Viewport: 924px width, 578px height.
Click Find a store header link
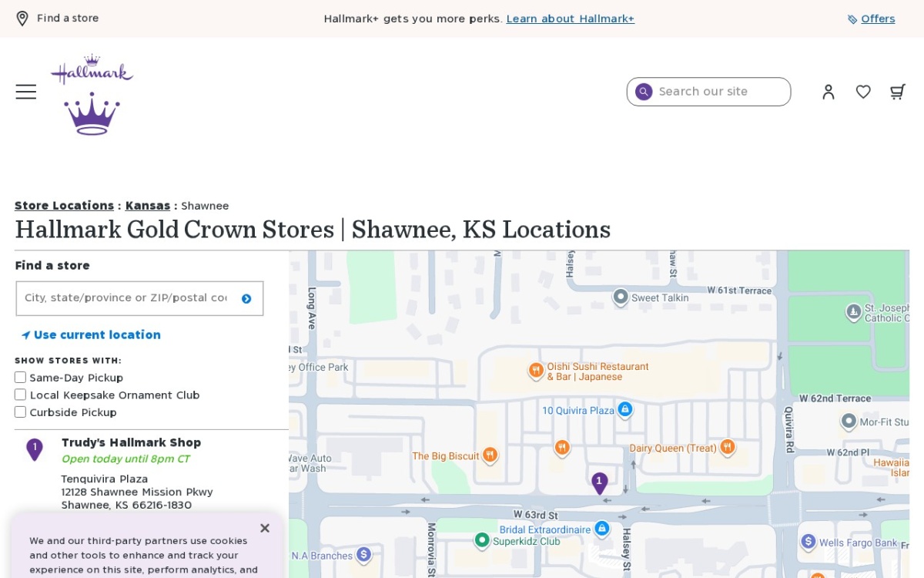[x=68, y=18]
